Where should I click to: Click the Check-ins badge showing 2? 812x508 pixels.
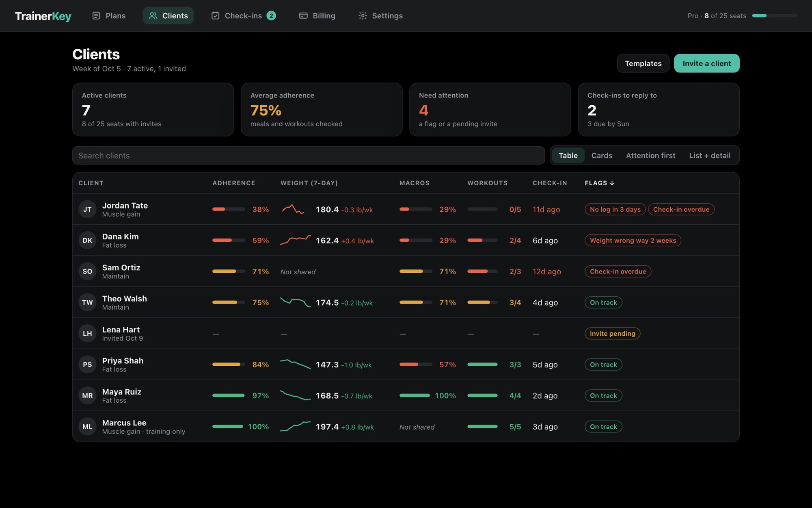[x=271, y=16]
